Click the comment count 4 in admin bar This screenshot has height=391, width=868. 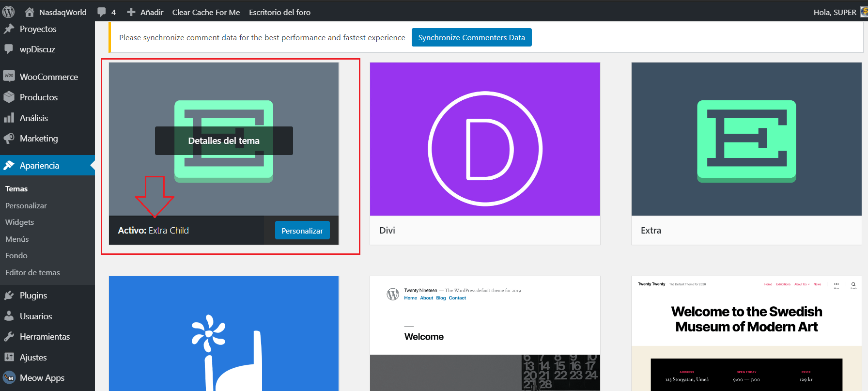click(113, 12)
